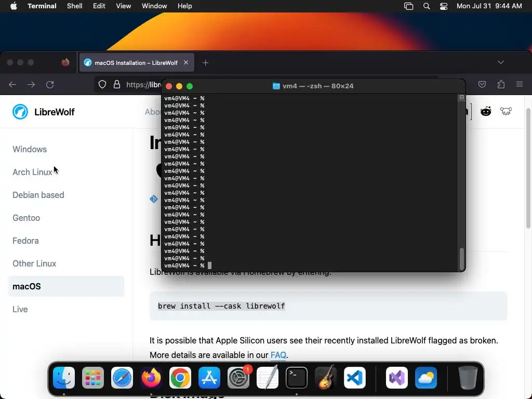Viewport: 532px width, 399px height.
Task: Select Windows in the sidebar
Action: coord(30,149)
